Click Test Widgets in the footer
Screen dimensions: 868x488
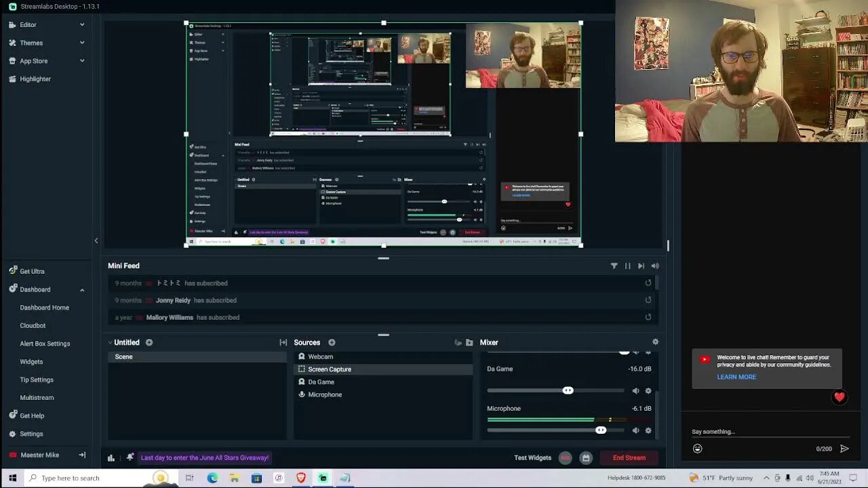point(532,457)
